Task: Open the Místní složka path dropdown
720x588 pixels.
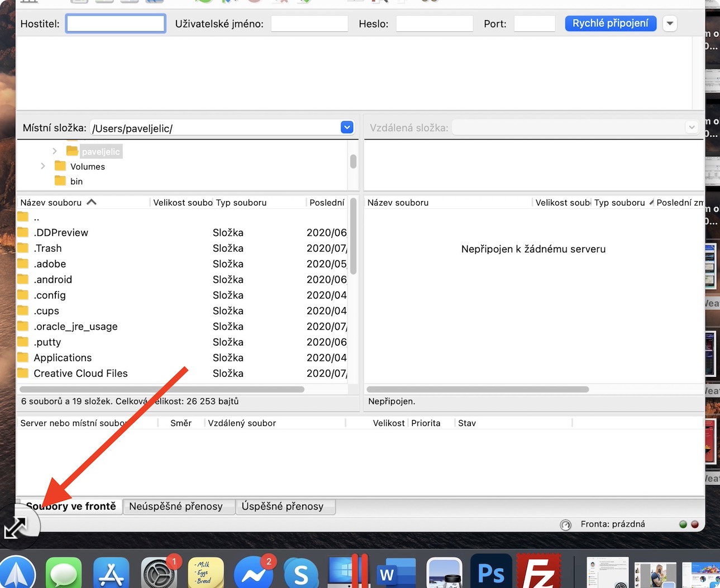Action: [x=347, y=127]
